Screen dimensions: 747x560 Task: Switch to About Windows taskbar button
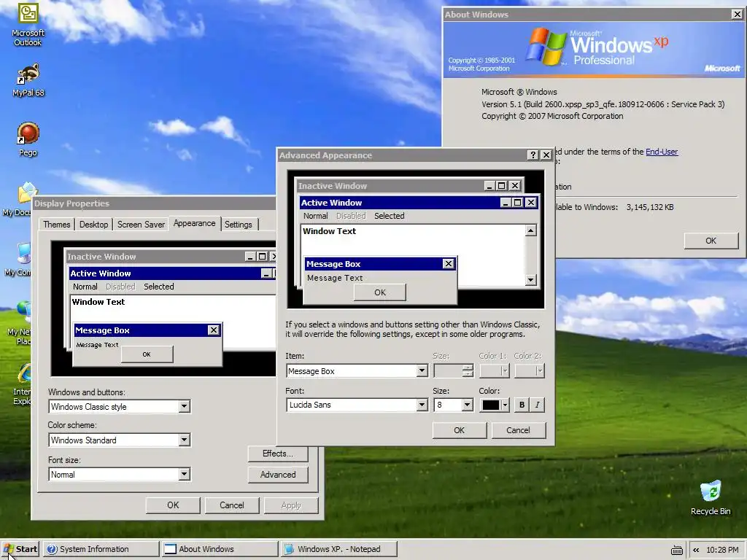pyautogui.click(x=219, y=549)
